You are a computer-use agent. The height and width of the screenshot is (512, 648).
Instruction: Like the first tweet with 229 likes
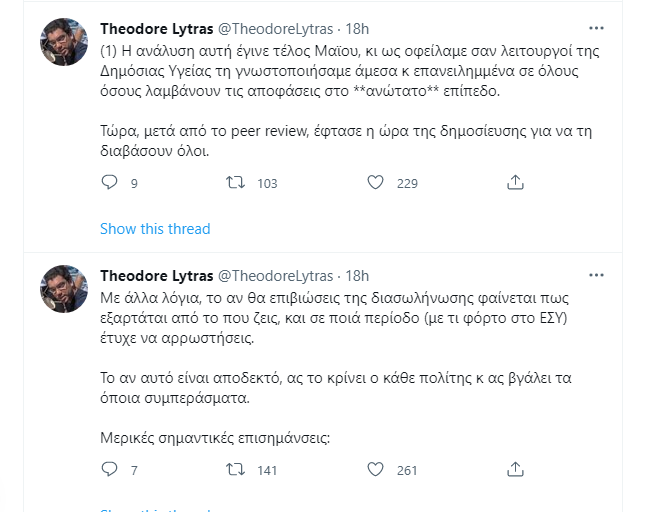376,183
